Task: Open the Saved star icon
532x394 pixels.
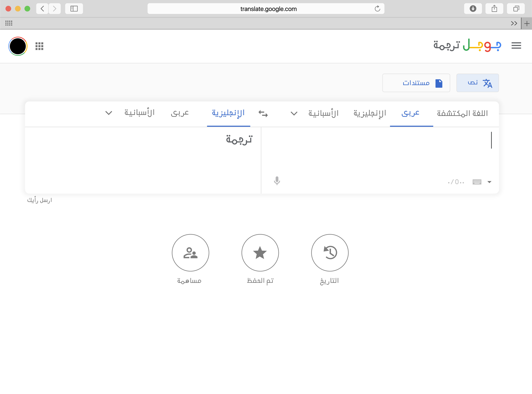Action: [260, 253]
